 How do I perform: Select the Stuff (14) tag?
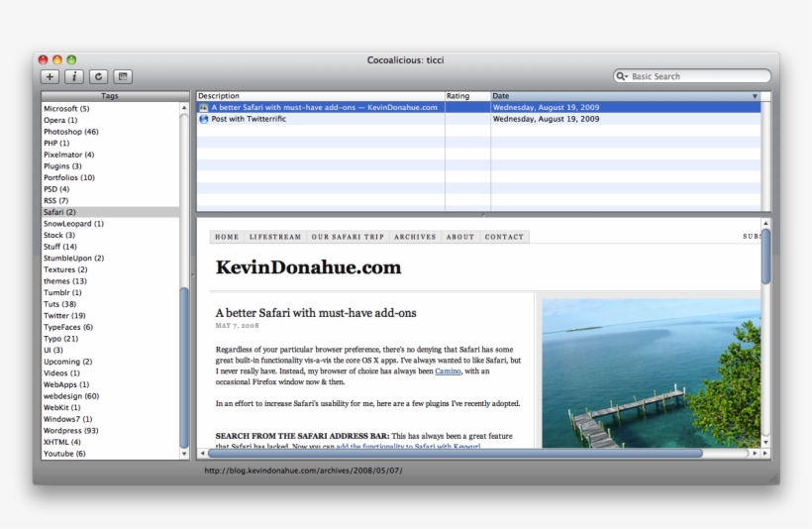pos(110,247)
